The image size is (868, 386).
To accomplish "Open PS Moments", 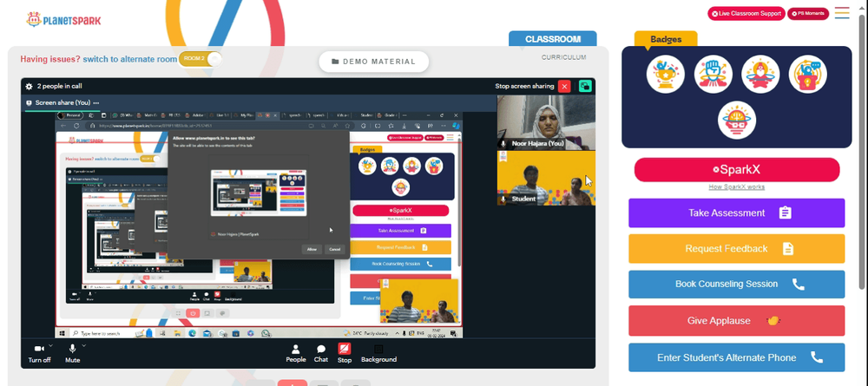I will [x=808, y=13].
